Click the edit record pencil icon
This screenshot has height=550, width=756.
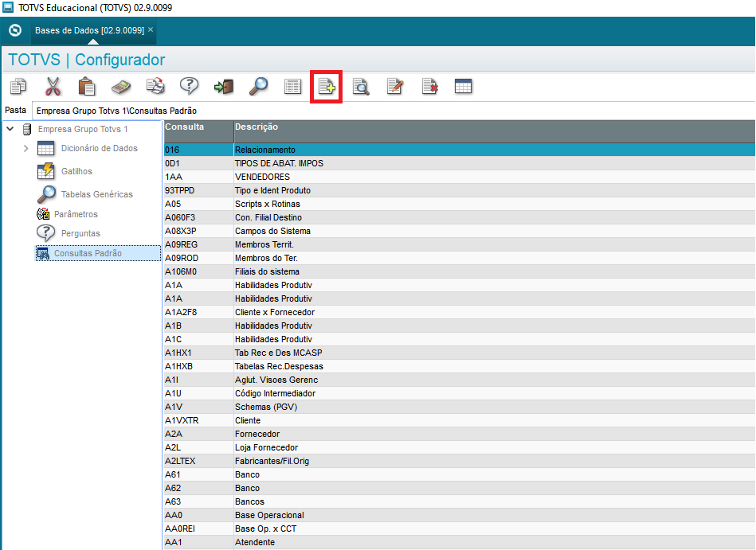pos(395,87)
